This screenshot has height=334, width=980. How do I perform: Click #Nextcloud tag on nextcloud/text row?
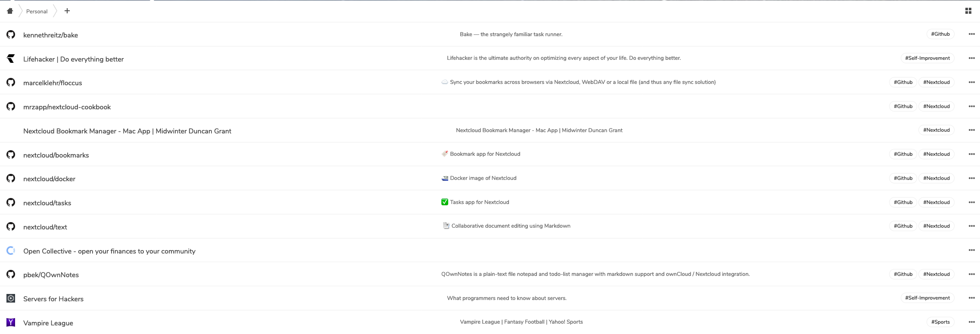coord(937,226)
